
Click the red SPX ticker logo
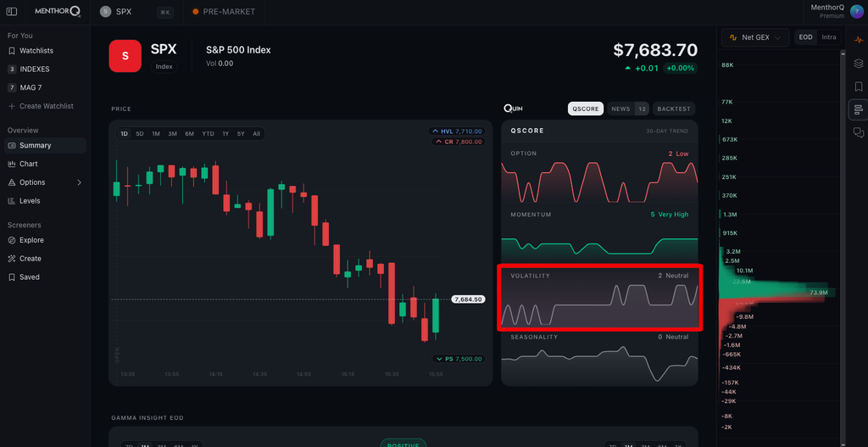tap(125, 56)
